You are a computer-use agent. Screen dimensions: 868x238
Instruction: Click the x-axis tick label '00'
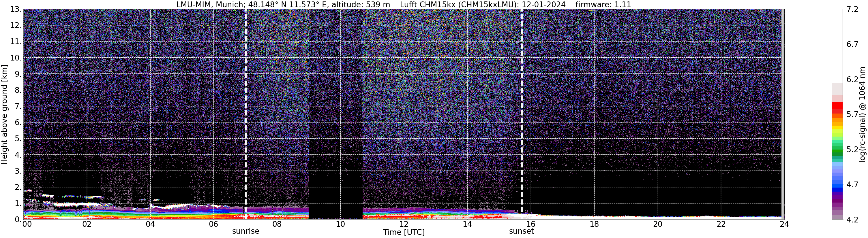tap(27, 224)
